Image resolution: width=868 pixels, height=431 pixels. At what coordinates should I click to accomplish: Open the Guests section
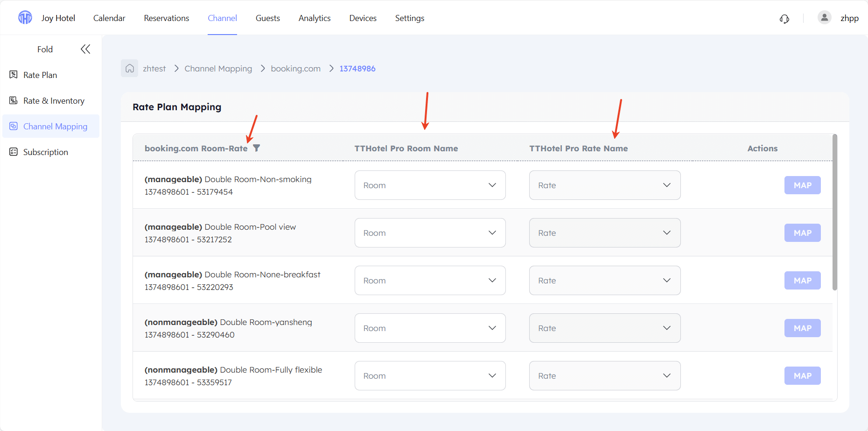coord(268,18)
